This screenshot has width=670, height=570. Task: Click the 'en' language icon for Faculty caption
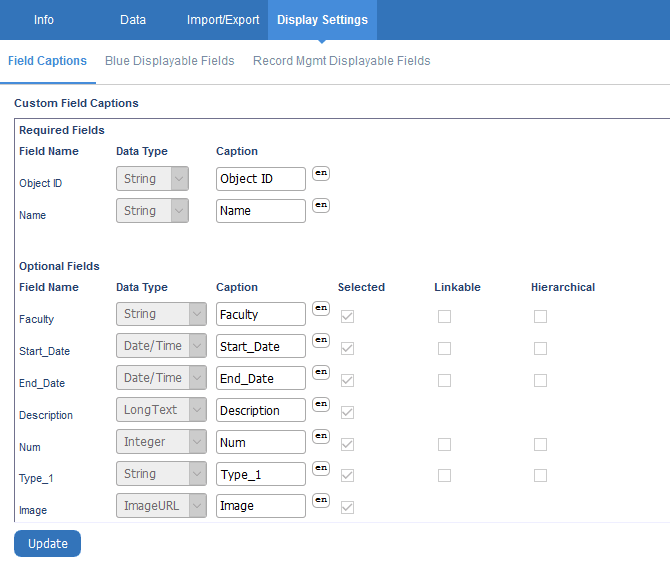(321, 309)
